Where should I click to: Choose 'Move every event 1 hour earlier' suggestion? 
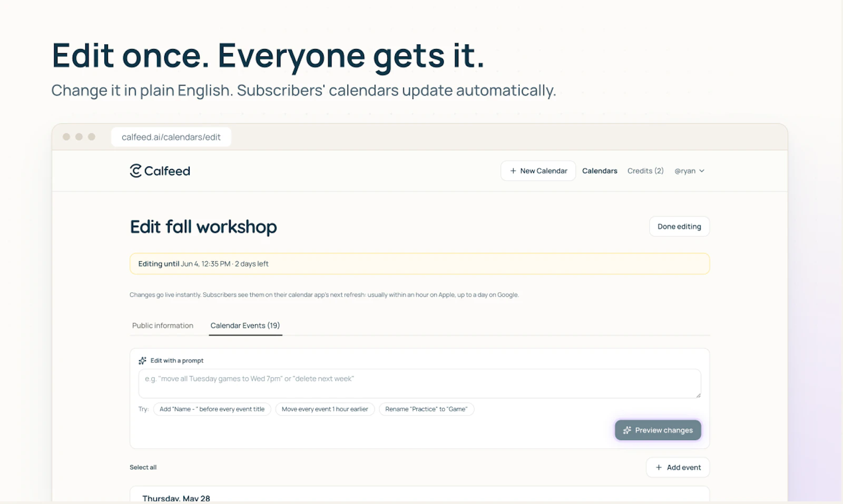pos(325,409)
